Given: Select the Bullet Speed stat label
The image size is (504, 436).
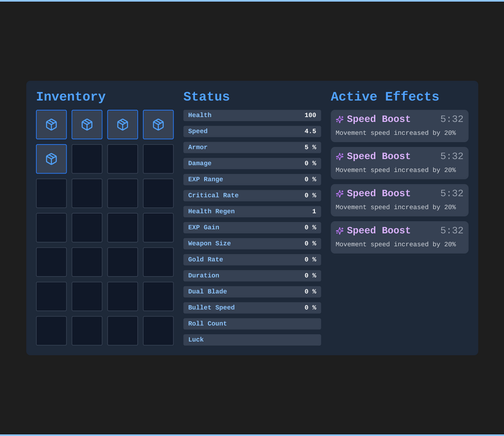Looking at the screenshot, I should pyautogui.click(x=211, y=308).
